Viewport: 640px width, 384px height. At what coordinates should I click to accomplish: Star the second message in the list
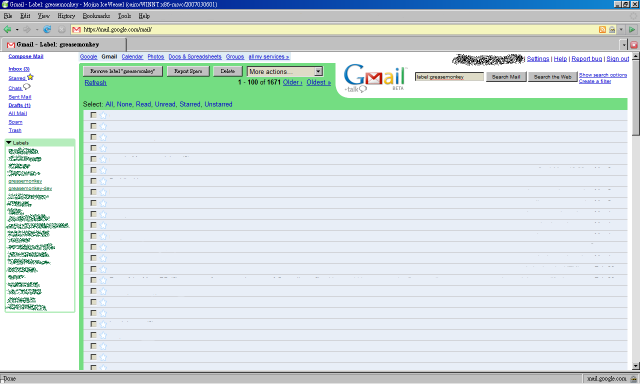103,126
